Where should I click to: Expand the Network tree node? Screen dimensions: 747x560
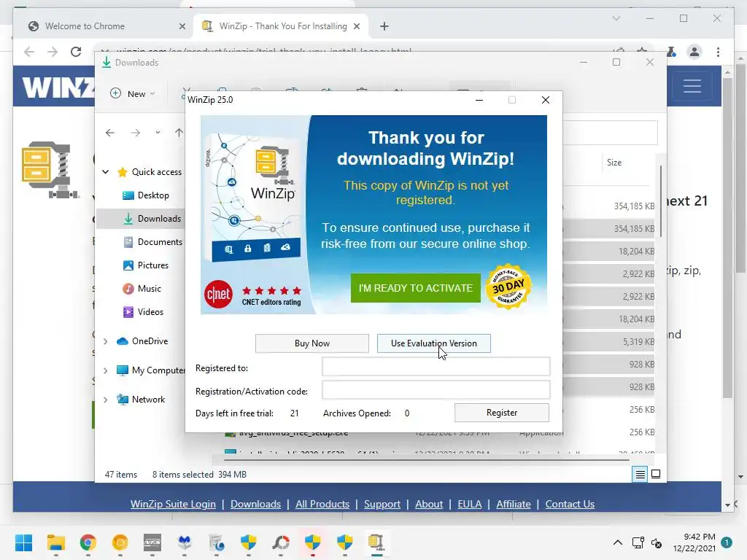click(x=105, y=400)
